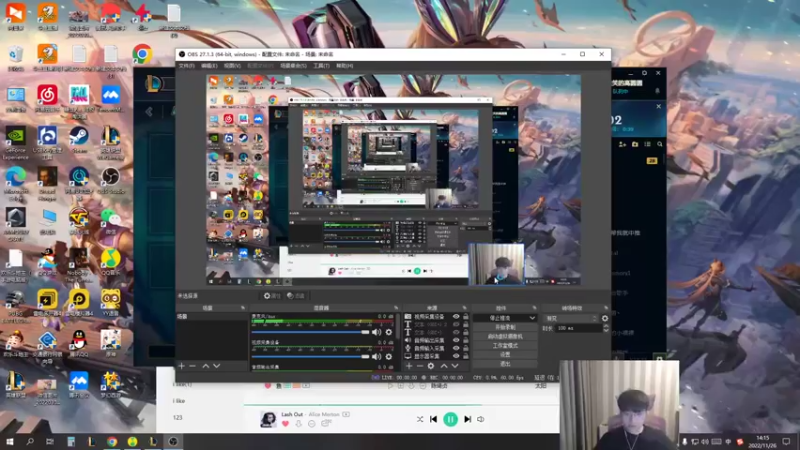Image resolution: width=800 pixels, height=450 pixels.
Task: Pause the song with the green pause button
Action: 451,419
